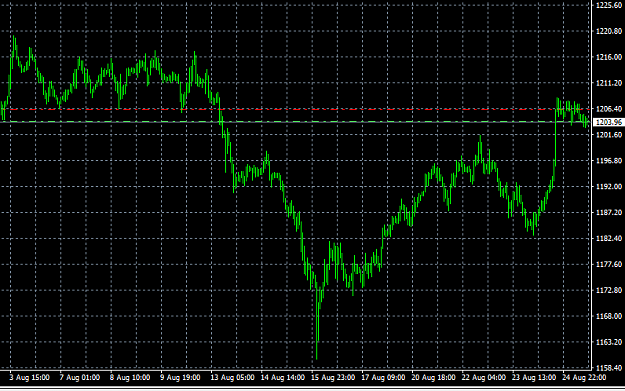Select the red dashed horizontal price line
The width and height of the screenshot is (625, 391).
(295, 109)
